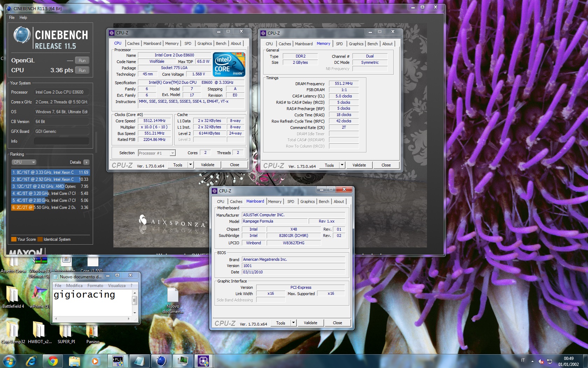Screen dimensions: 588x368
Task: Open Assetto Corsa desktop icon
Action: tap(13, 265)
